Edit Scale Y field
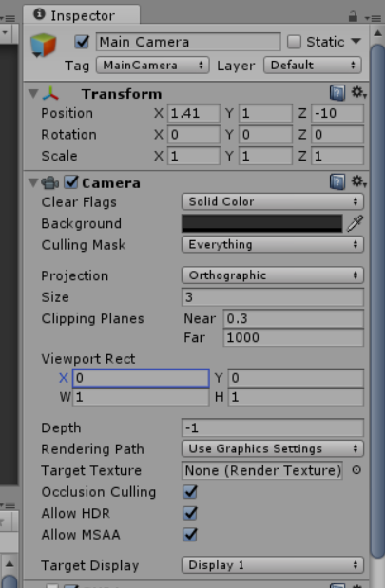This screenshot has width=385, height=588. (265, 156)
